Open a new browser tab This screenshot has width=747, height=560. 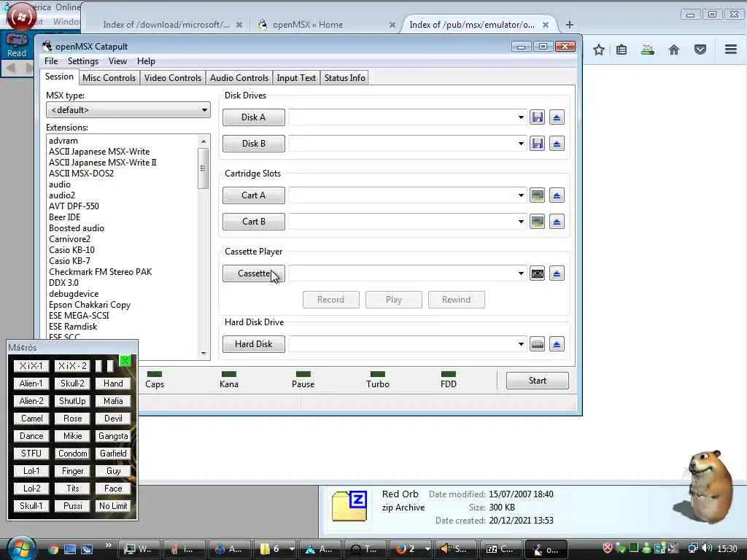pyautogui.click(x=569, y=24)
